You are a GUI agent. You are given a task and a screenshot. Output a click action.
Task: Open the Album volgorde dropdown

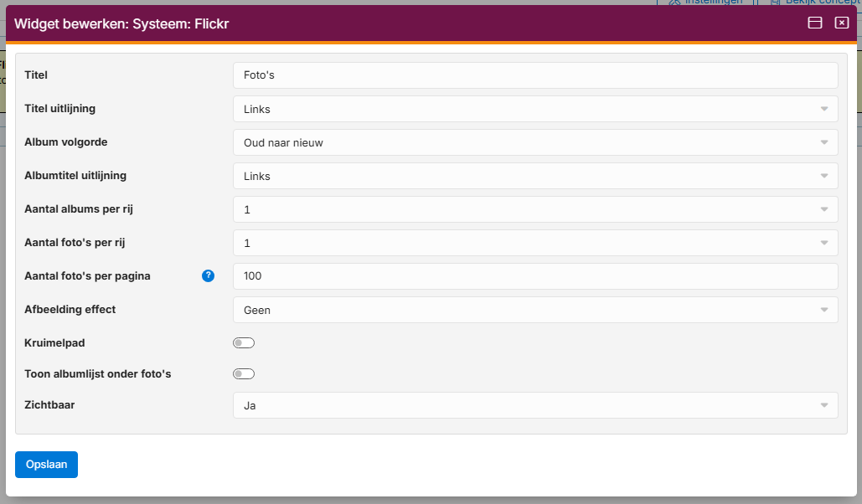click(x=534, y=142)
